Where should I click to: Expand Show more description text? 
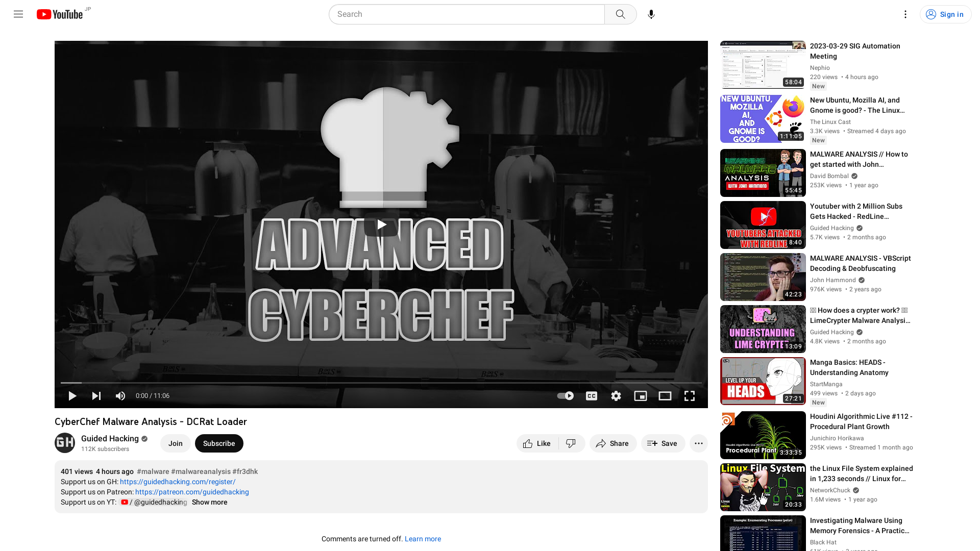tap(209, 502)
